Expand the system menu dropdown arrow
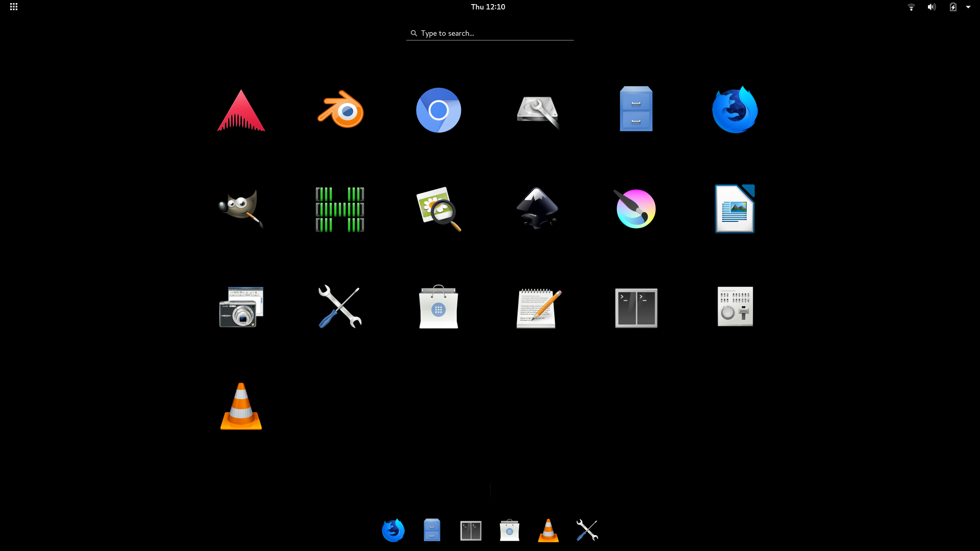 [x=968, y=7]
